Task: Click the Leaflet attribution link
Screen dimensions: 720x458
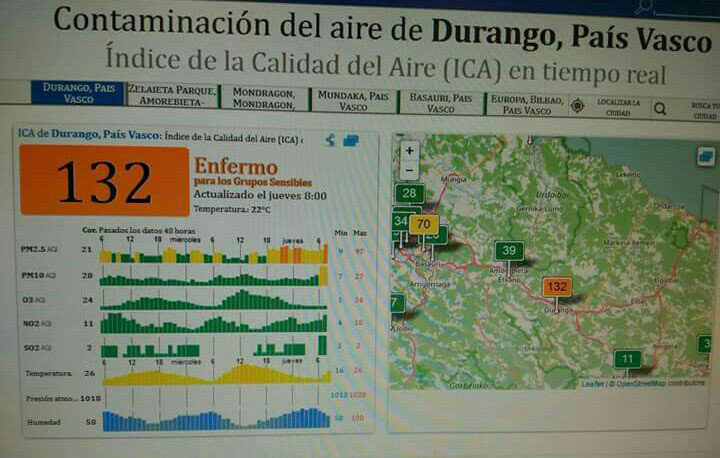Action: coord(591,384)
